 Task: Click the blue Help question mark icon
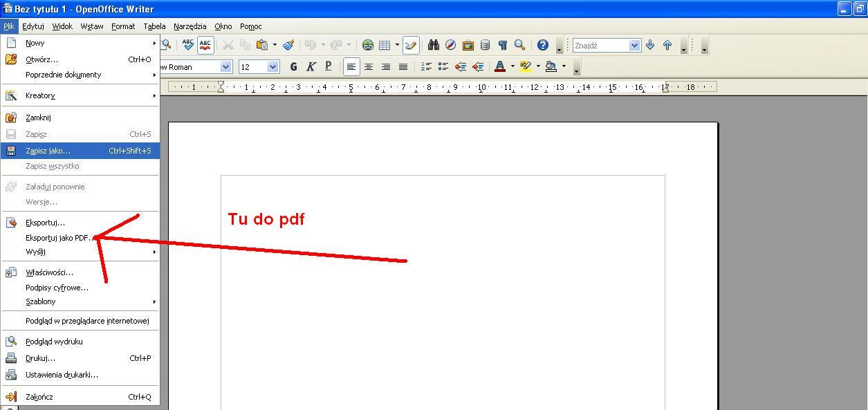(x=543, y=45)
